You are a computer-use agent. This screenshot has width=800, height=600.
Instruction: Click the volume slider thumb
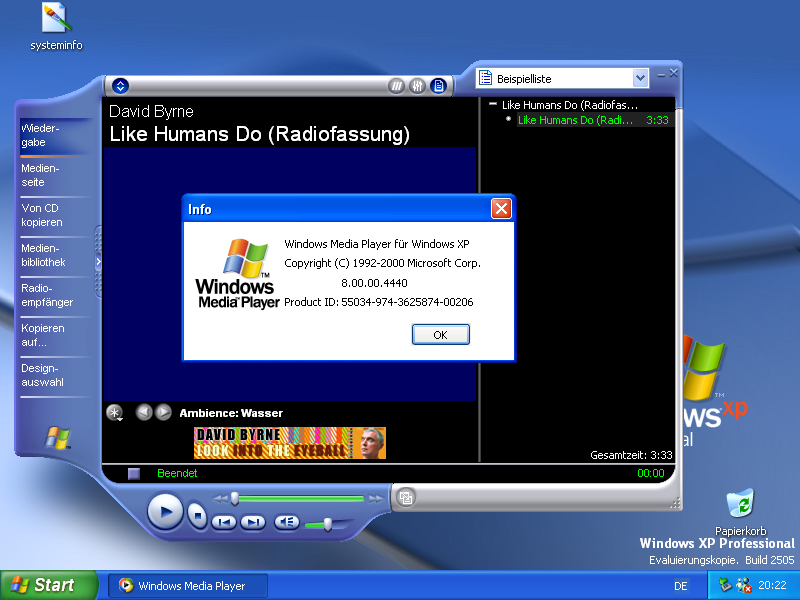pyautogui.click(x=328, y=524)
